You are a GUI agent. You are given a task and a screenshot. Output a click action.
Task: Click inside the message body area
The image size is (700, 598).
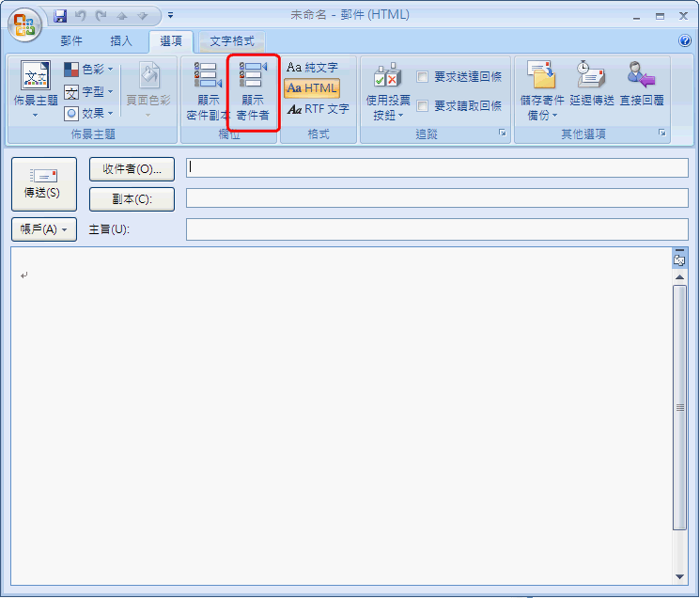tap(341, 416)
